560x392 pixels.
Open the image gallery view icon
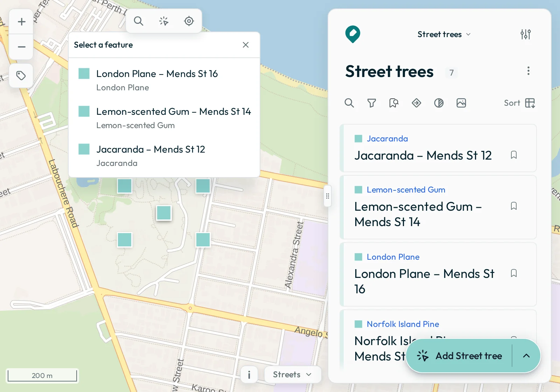(461, 103)
